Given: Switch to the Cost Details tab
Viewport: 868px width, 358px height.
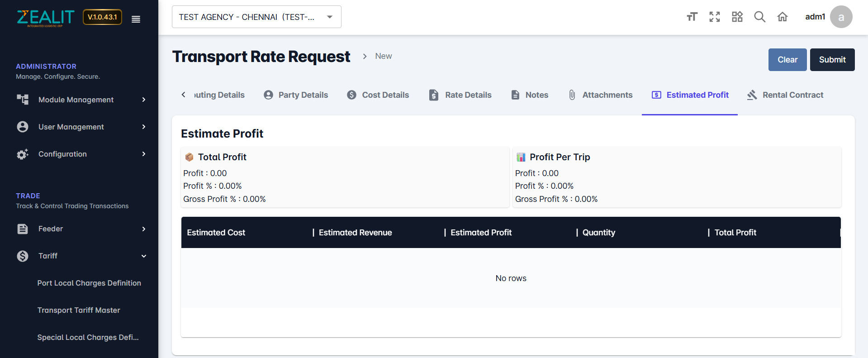Looking at the screenshot, I should [378, 95].
